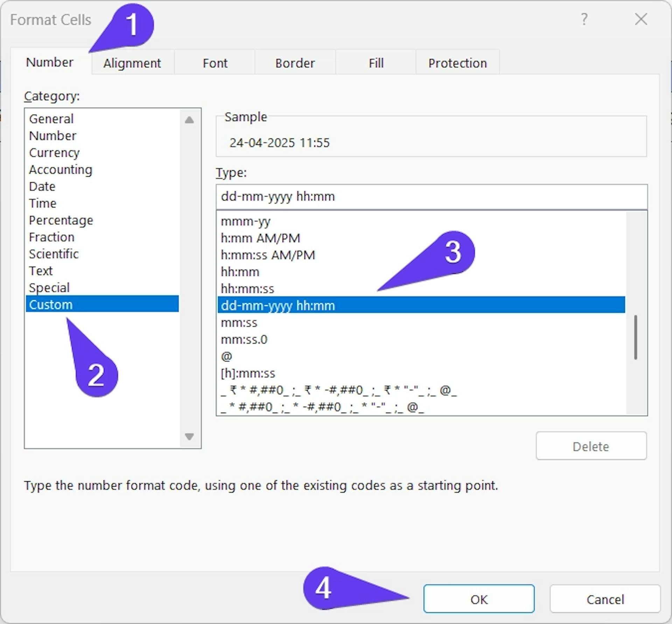Pick the h:mm AM/PM format code
Screen dimensions: 672x624
pos(260,238)
